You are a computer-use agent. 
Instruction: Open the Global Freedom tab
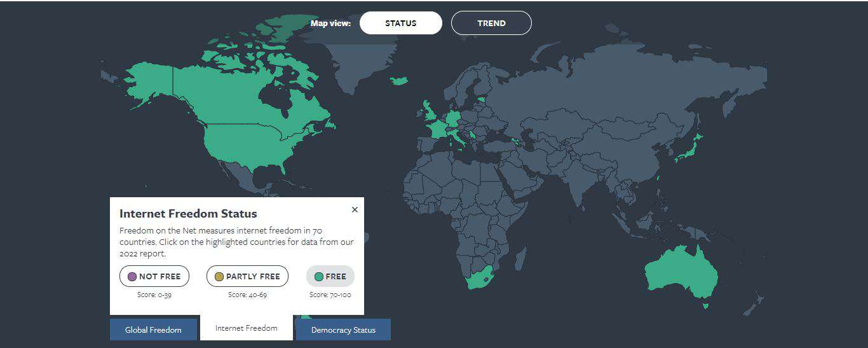(153, 330)
